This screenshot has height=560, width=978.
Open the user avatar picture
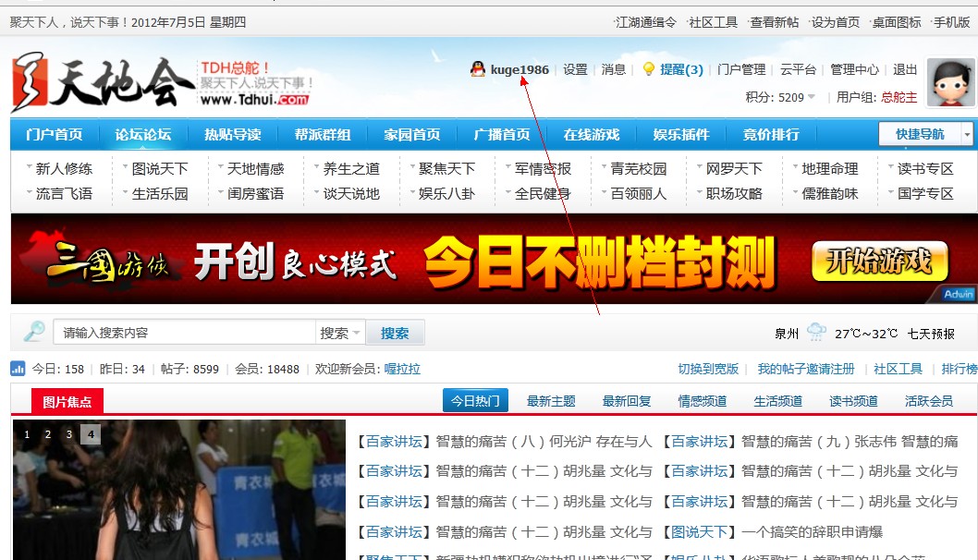click(950, 82)
